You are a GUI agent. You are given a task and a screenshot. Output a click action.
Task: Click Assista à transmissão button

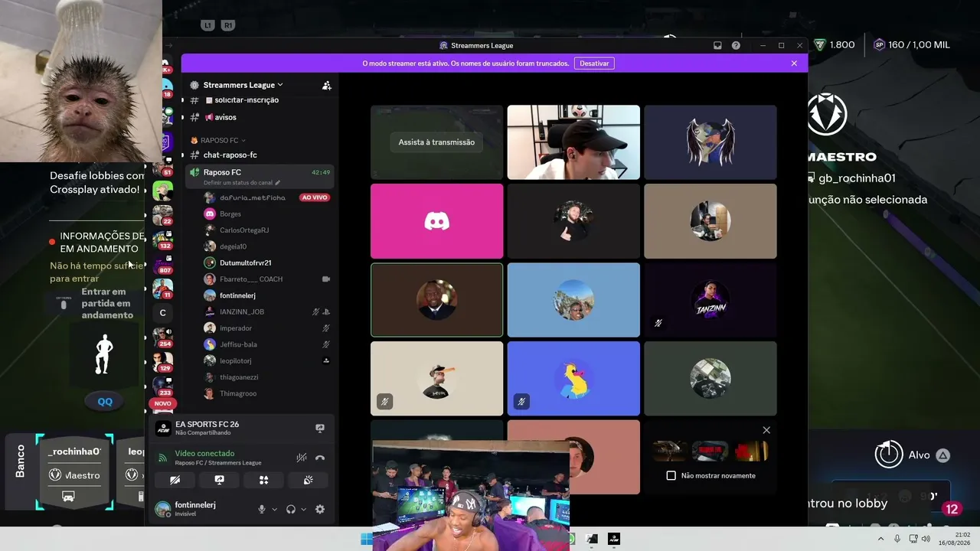tap(436, 142)
